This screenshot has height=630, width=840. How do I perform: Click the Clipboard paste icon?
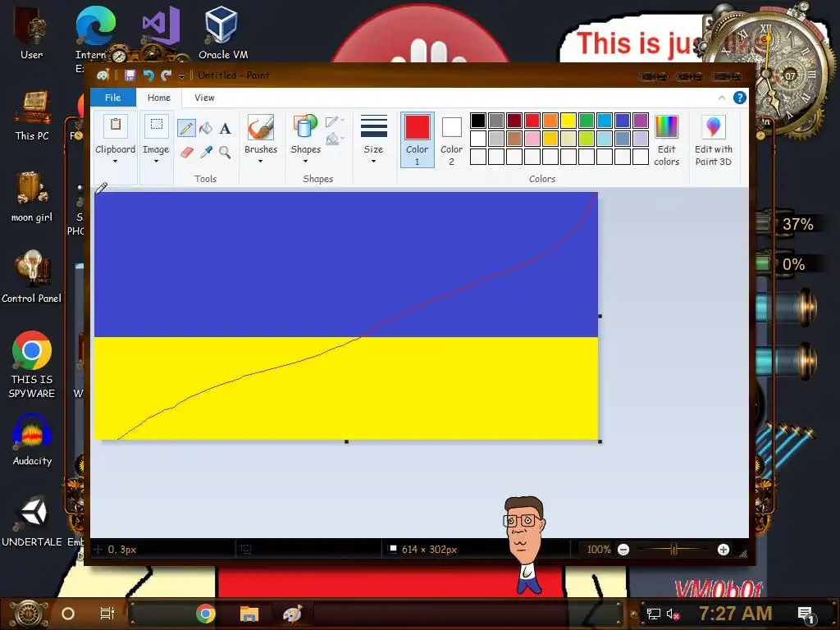click(x=115, y=125)
